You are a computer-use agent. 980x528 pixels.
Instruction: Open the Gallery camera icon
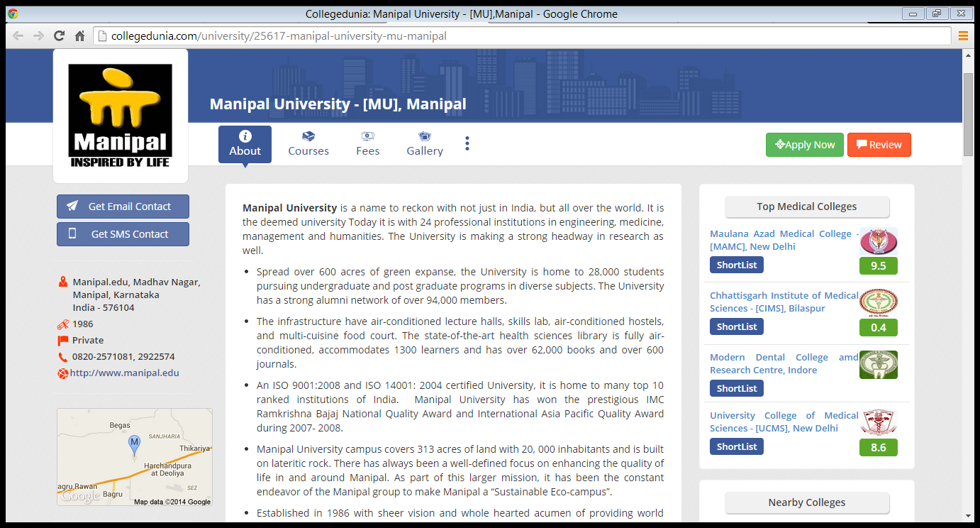(424, 137)
